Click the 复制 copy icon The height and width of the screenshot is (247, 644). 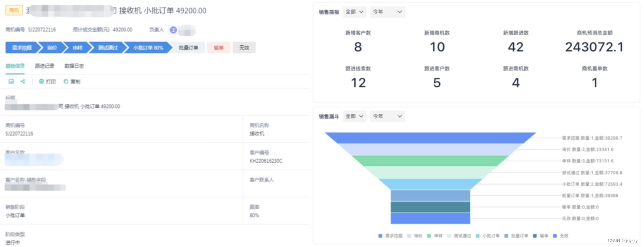[66, 81]
